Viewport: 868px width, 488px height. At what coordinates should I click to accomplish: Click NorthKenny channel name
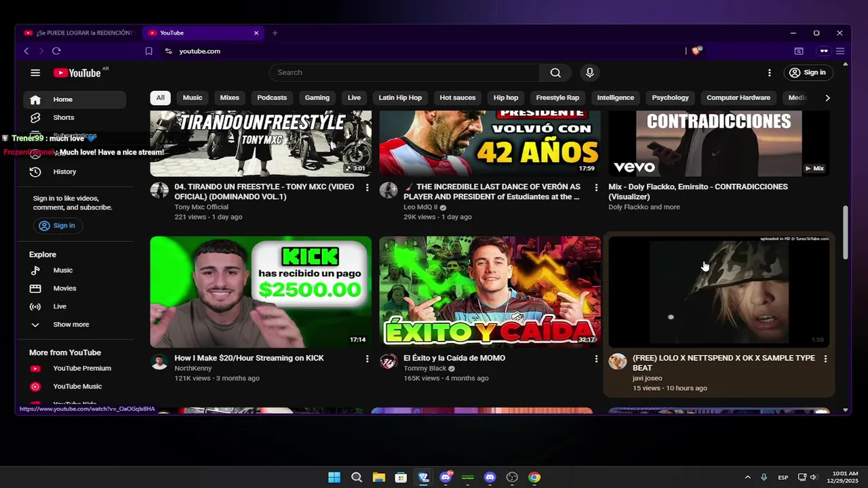[193, 368]
